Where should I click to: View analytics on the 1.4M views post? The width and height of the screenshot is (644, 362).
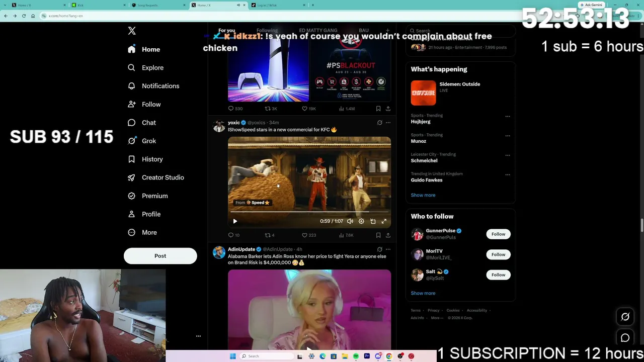click(x=347, y=109)
